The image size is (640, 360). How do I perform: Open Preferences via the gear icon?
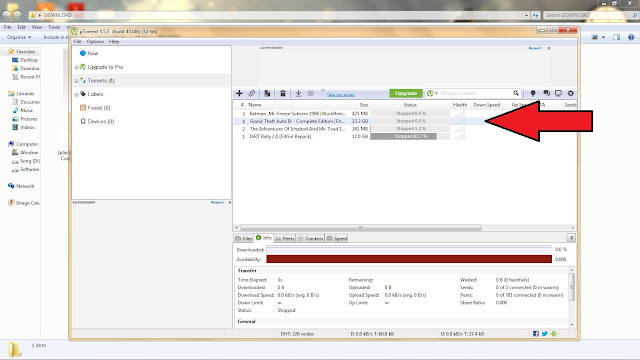click(x=571, y=93)
